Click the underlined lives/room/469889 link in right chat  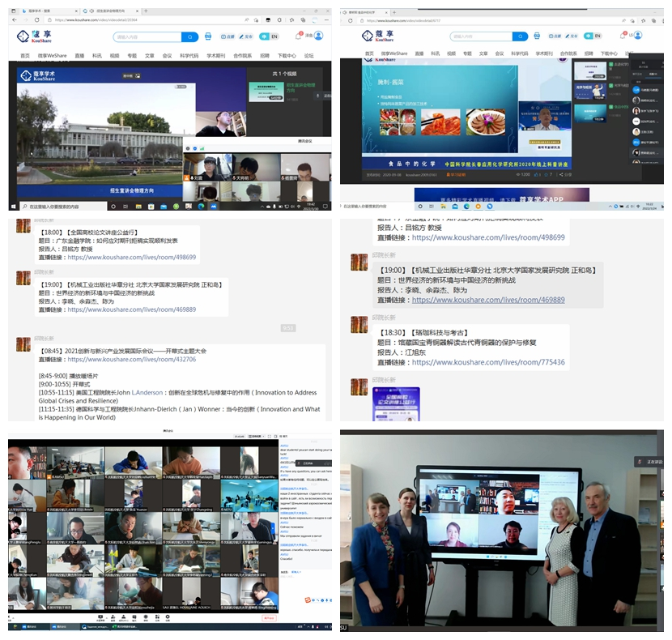(x=488, y=300)
